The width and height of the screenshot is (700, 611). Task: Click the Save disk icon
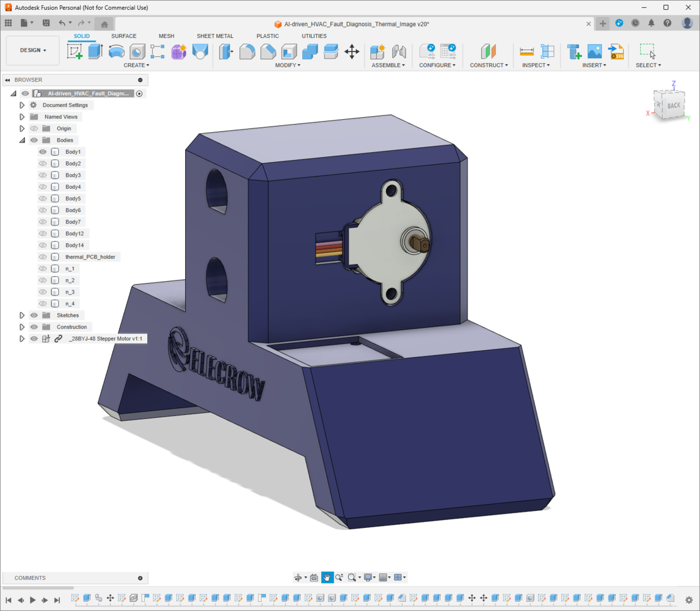point(46,23)
